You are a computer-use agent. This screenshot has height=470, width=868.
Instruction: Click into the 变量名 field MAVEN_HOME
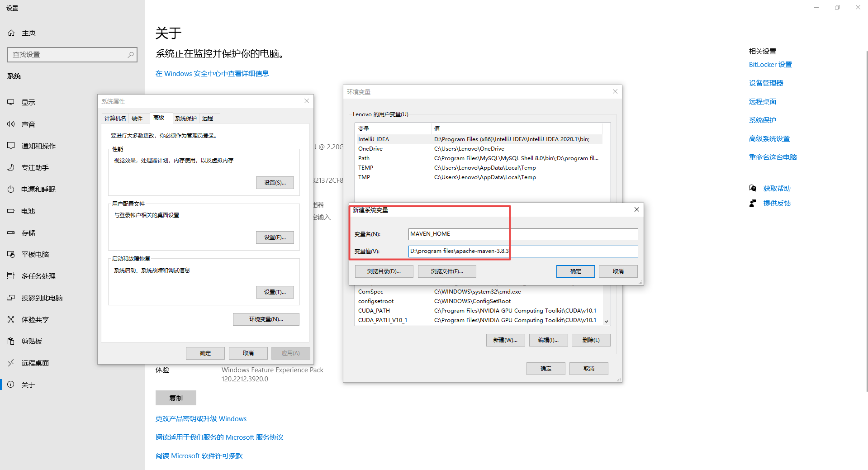click(x=523, y=234)
